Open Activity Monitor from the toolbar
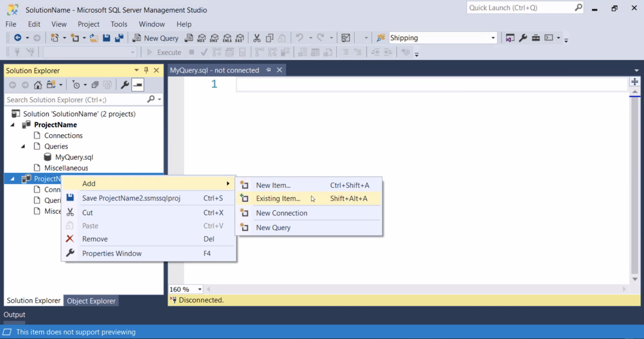 [x=346, y=38]
